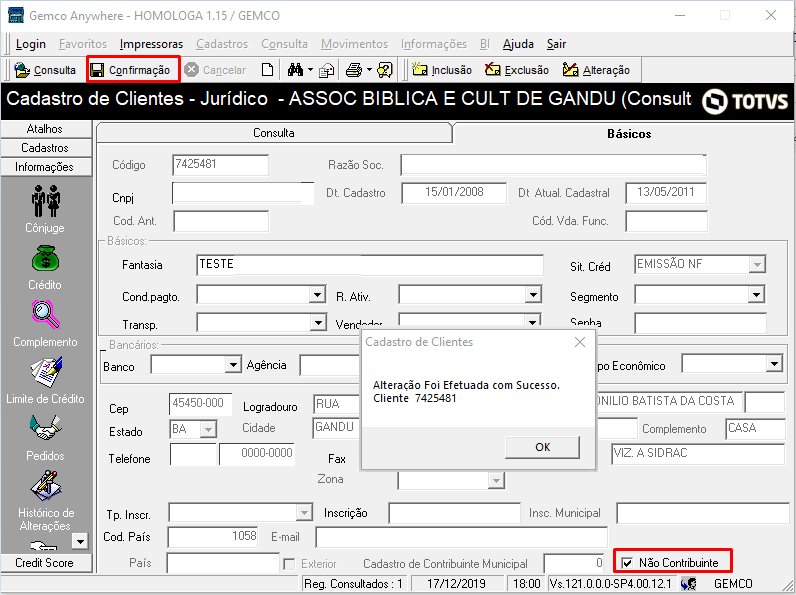
Task: Click the Alteração toolbar button
Action: (x=596, y=70)
